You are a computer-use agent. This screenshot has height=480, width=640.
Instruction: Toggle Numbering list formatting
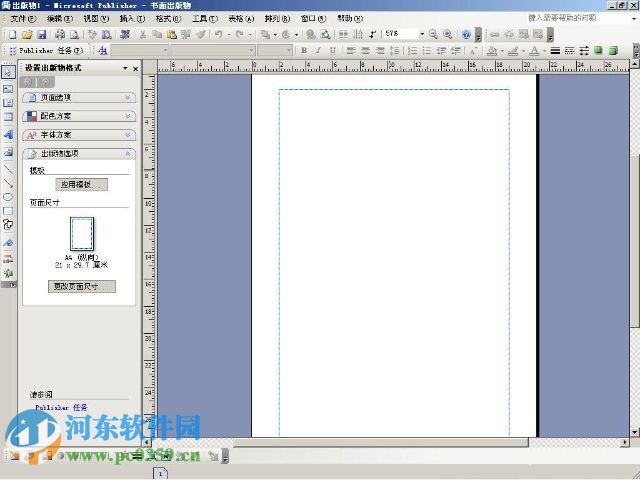point(413,51)
